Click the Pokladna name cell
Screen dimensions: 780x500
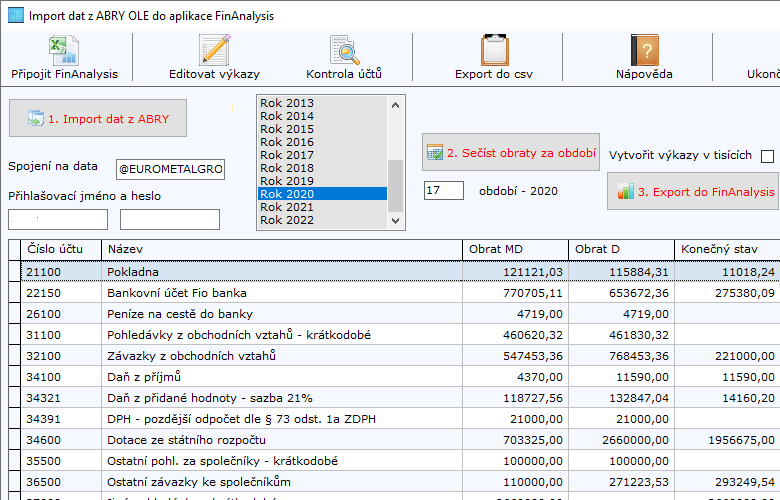[282, 272]
